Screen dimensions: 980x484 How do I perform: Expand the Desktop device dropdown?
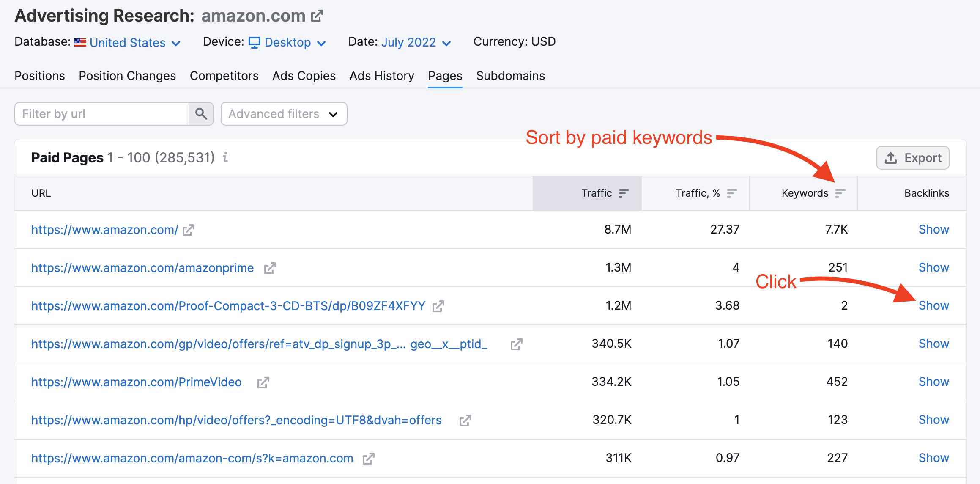coord(321,43)
